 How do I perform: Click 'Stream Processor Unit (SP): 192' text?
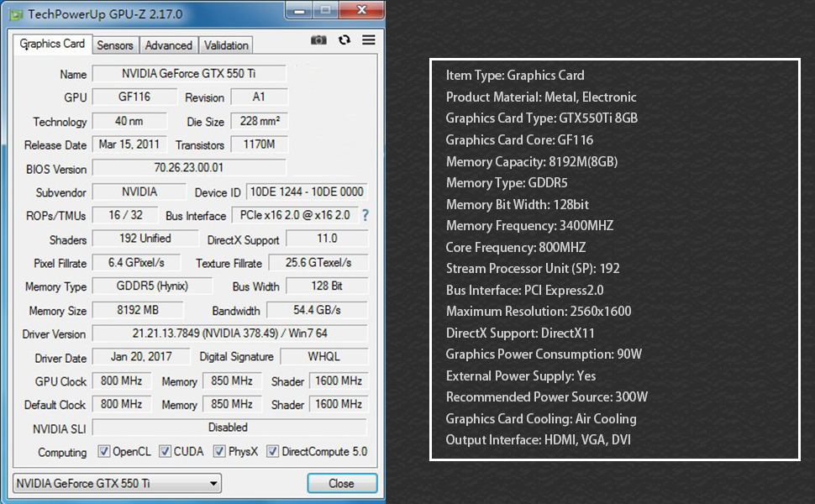(x=533, y=269)
